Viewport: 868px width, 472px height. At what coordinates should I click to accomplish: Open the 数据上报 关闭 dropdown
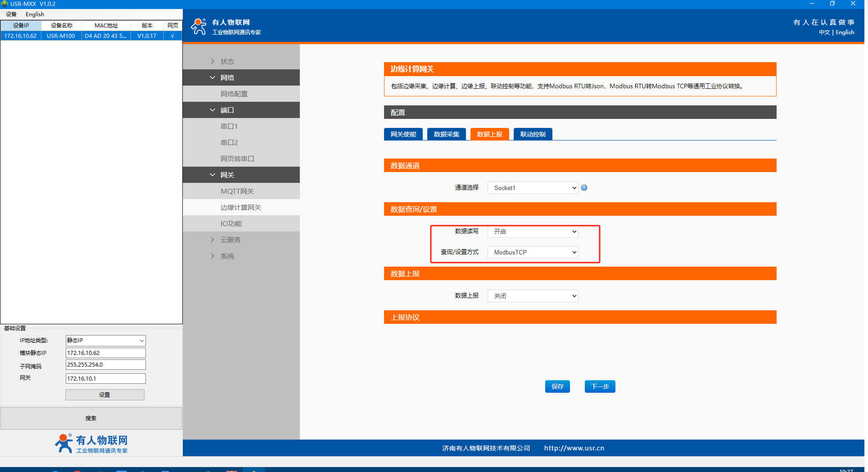pos(533,296)
